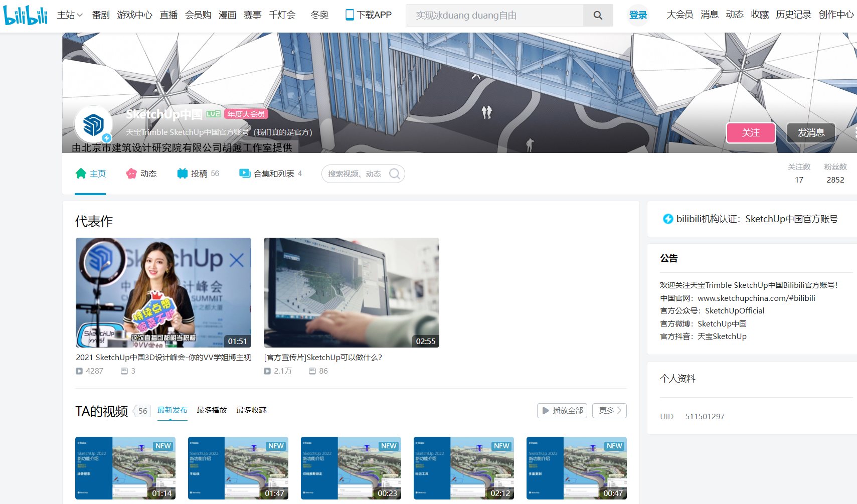
Task: Click the 年度大会员 badge
Action: (x=246, y=114)
